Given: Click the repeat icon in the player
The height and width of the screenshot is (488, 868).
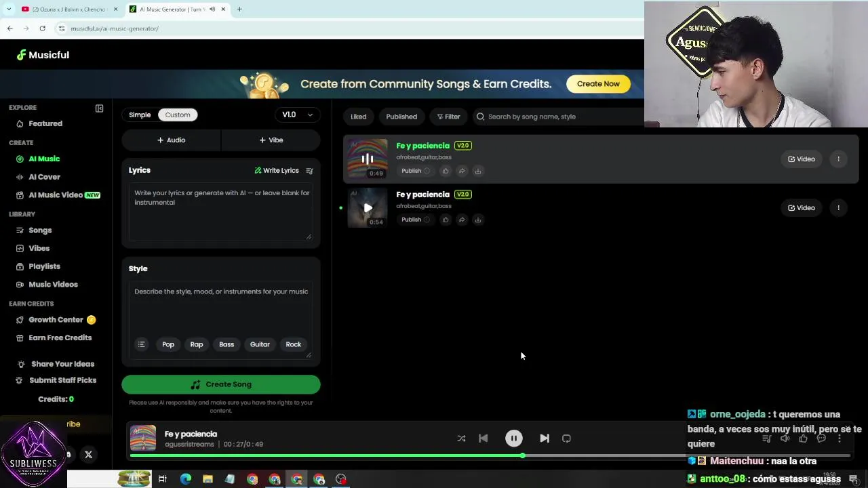Looking at the screenshot, I should pyautogui.click(x=566, y=439).
